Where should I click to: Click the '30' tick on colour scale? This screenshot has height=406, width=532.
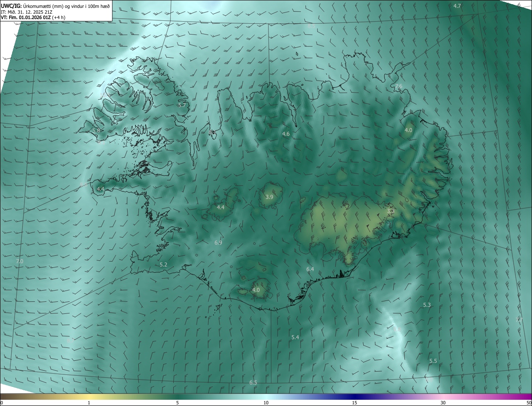coord(443,403)
